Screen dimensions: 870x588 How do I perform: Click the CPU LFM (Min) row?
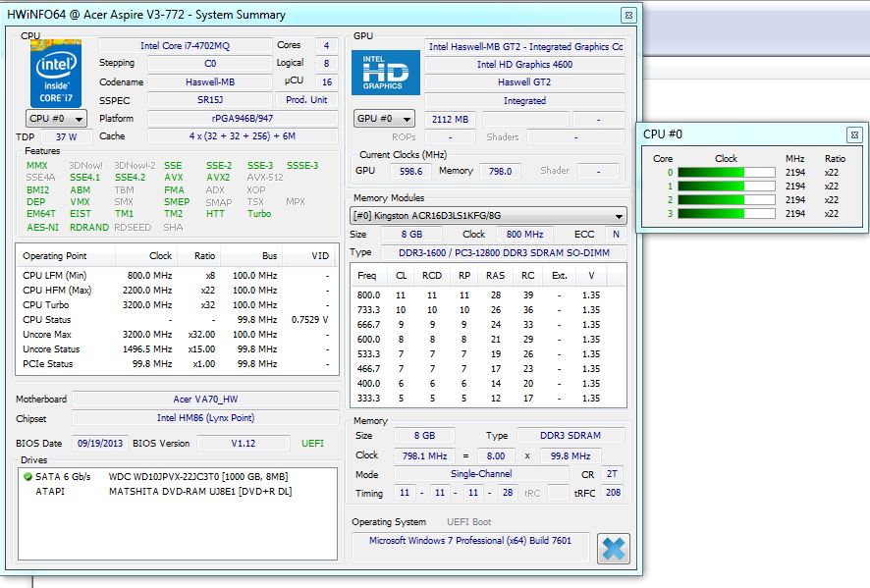(177, 276)
